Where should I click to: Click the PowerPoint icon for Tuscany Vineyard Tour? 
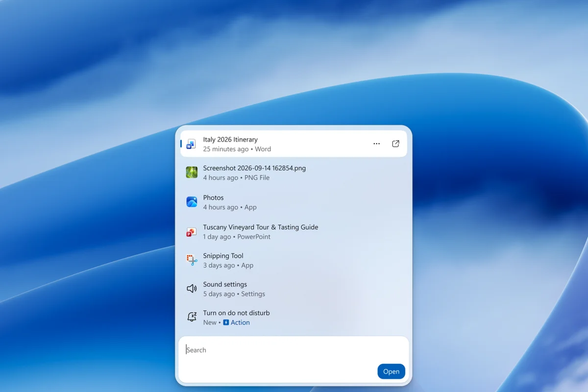click(x=192, y=232)
